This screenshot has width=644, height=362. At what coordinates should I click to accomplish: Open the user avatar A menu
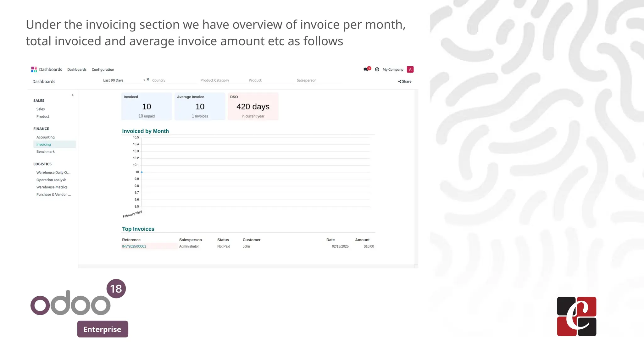pyautogui.click(x=410, y=69)
